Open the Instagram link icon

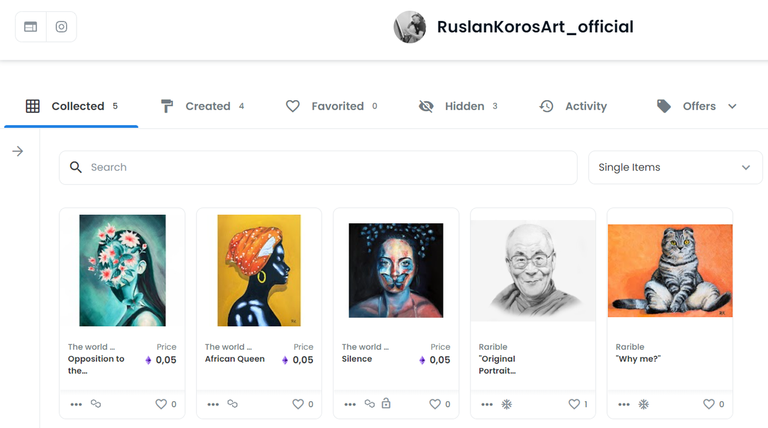[x=61, y=26]
